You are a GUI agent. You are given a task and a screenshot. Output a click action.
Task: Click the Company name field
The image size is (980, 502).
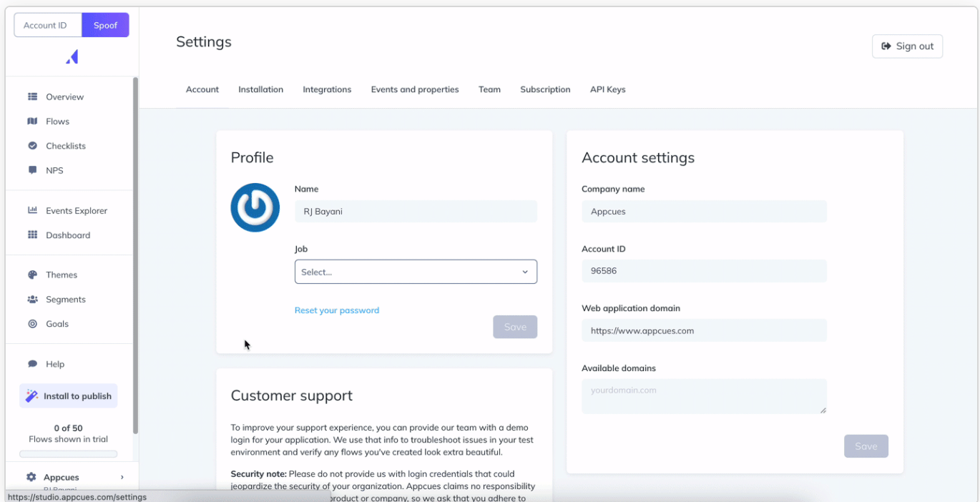[x=704, y=212]
